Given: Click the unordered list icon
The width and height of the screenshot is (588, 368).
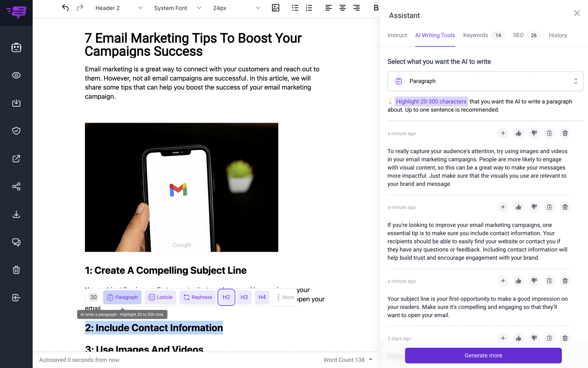Looking at the screenshot, I should (x=295, y=8).
